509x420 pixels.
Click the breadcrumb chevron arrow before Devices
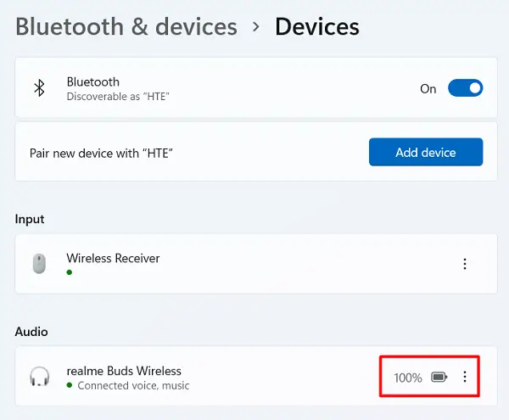(x=256, y=27)
